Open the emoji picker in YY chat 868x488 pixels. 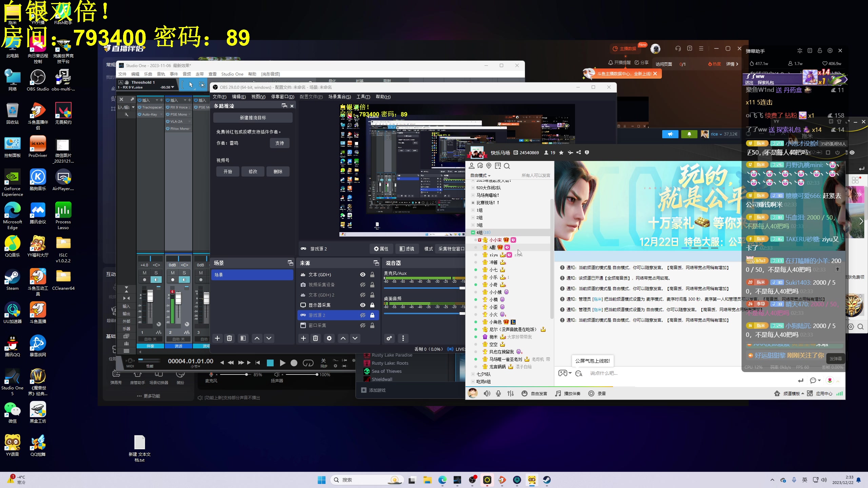[x=579, y=373]
